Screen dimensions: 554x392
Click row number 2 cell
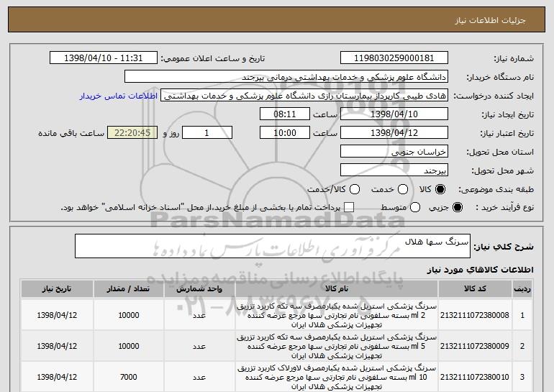(522, 346)
